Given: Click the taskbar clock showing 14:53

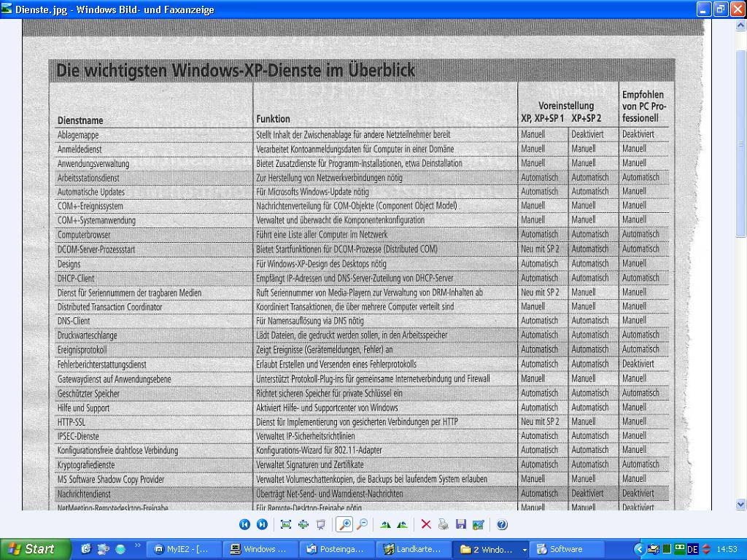Looking at the screenshot, I should coord(727,549).
